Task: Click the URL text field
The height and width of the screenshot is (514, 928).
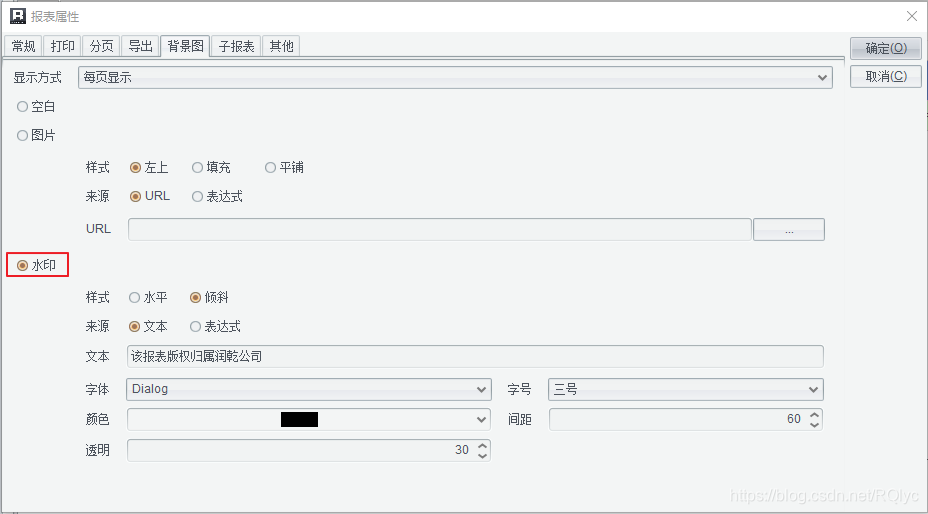Action: click(x=440, y=229)
